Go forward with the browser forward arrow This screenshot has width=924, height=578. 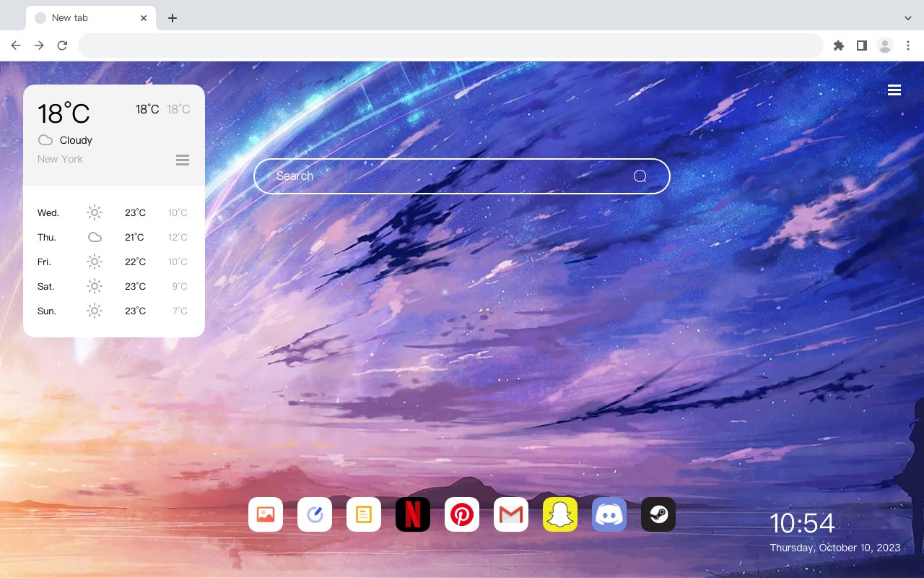(x=39, y=46)
